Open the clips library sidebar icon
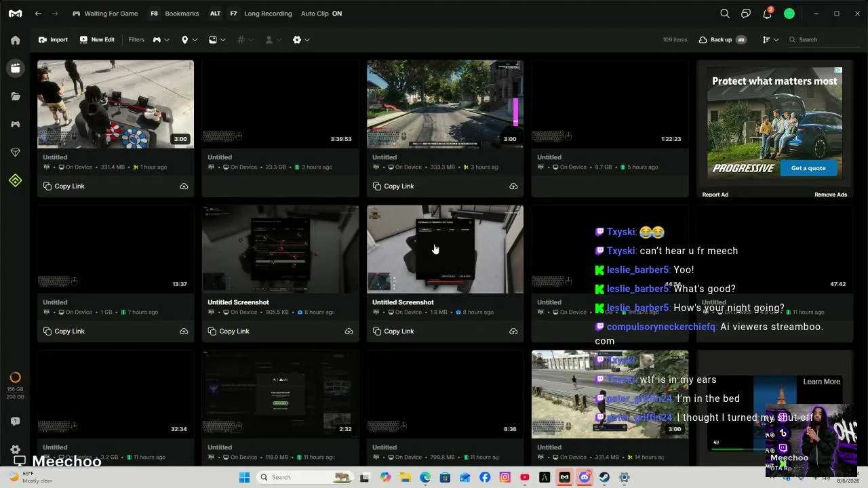The image size is (868, 488). point(15,68)
